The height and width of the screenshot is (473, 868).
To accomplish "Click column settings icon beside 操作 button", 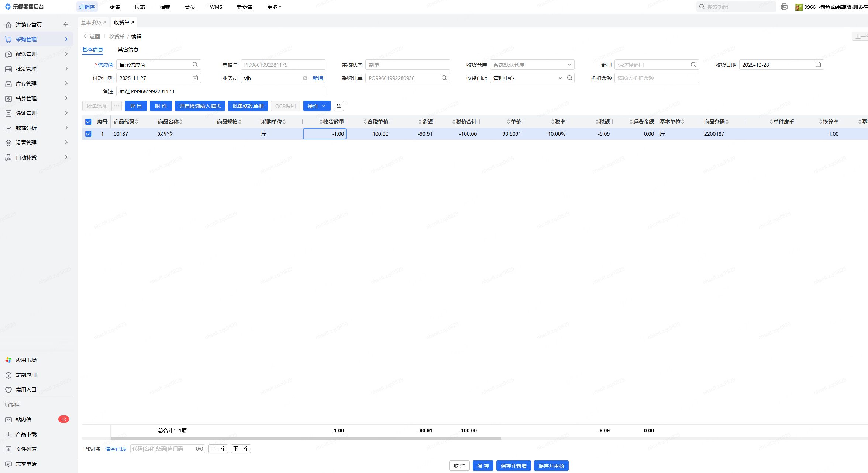I will pyautogui.click(x=338, y=106).
